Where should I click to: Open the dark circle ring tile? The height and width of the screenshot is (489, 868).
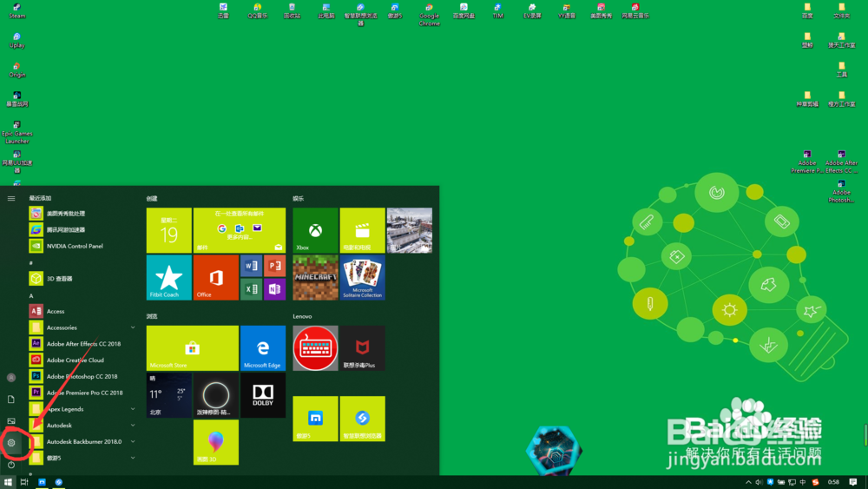[x=216, y=395]
